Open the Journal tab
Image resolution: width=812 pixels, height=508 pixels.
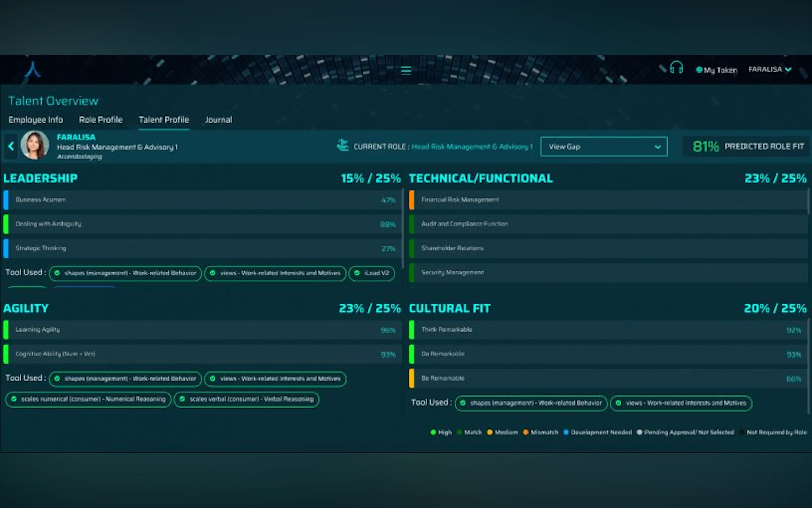219,120
